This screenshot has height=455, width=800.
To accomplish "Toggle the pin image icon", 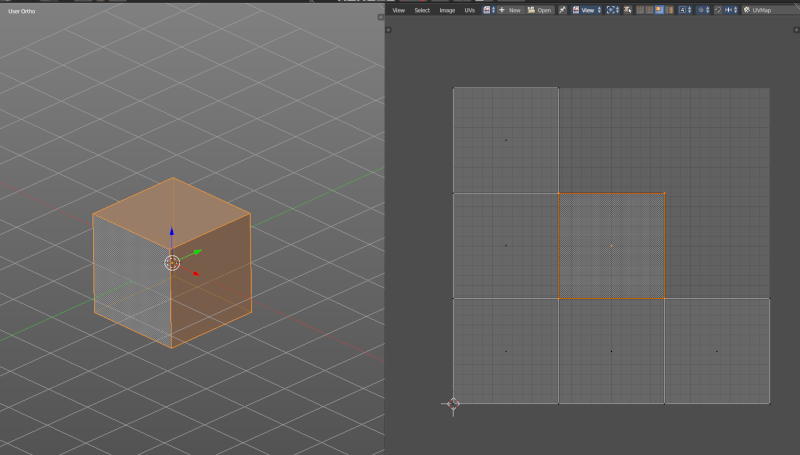I will pyautogui.click(x=562, y=10).
